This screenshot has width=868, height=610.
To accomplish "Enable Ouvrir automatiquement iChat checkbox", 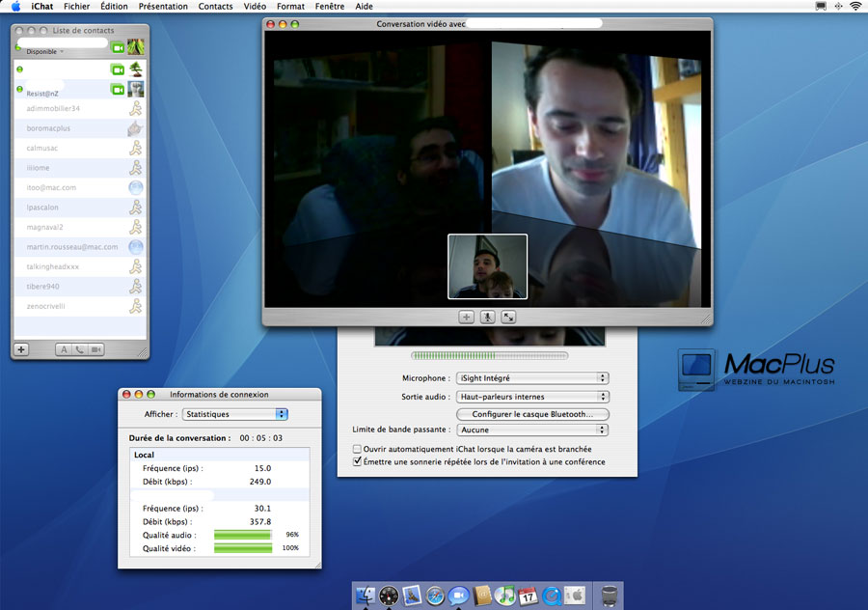I will pyautogui.click(x=357, y=450).
